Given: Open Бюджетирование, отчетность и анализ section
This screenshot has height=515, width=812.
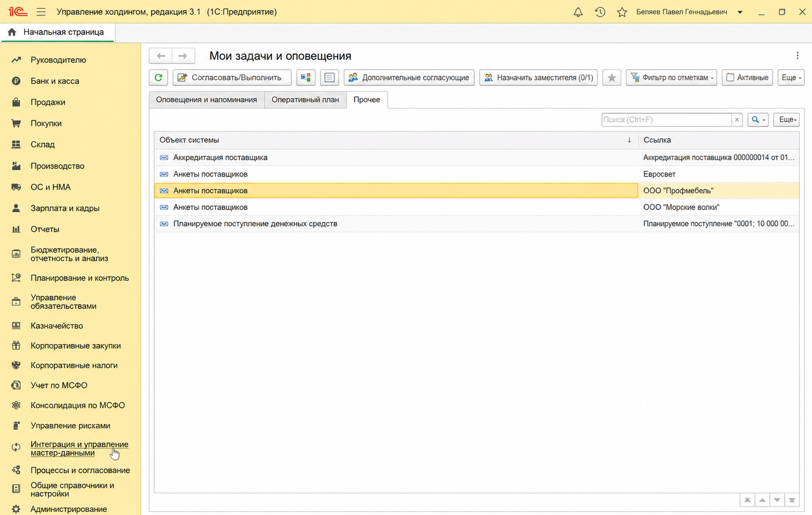Looking at the screenshot, I should tap(69, 254).
